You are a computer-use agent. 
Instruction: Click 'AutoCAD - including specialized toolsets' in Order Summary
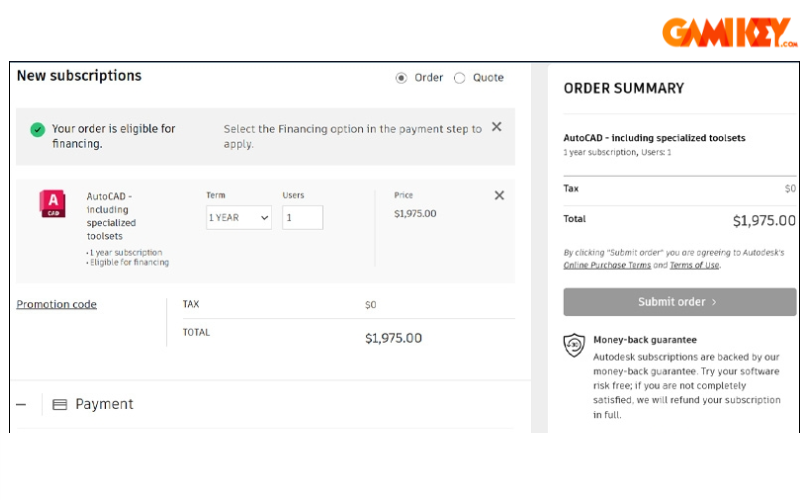click(654, 138)
